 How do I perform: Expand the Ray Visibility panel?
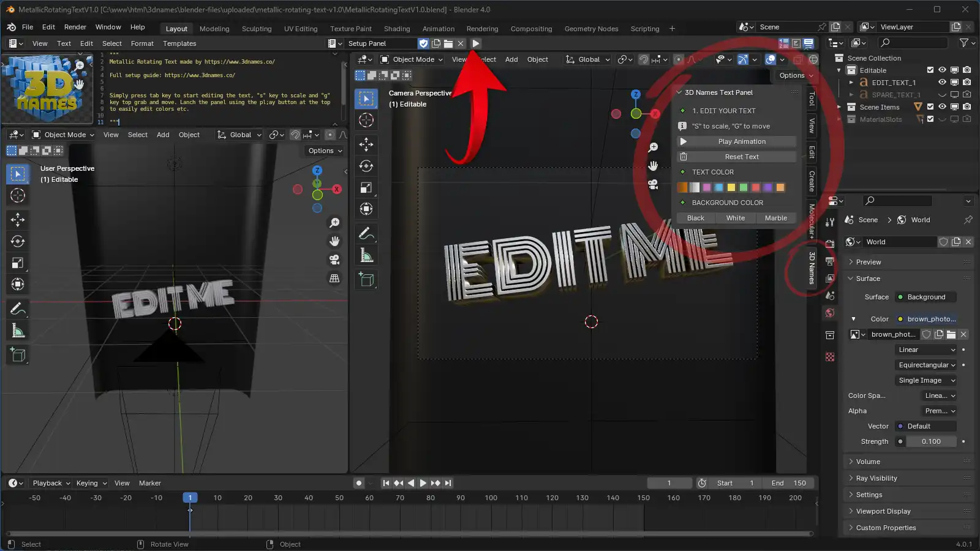pos(876,478)
